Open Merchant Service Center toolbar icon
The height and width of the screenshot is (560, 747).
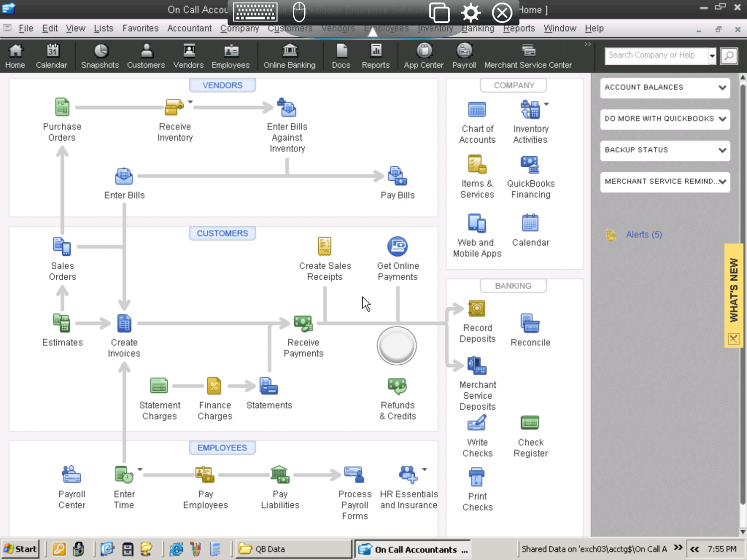tap(528, 56)
